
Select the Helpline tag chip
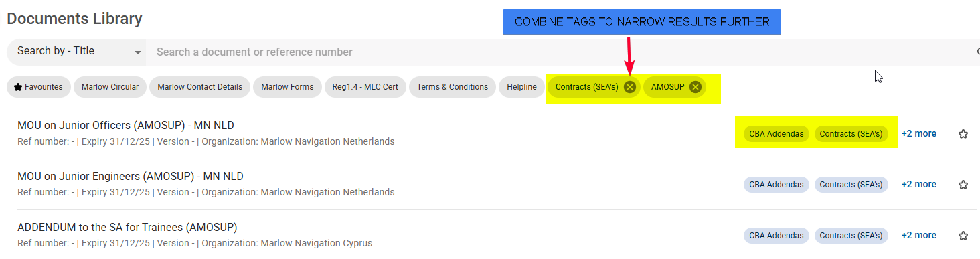[x=521, y=87]
